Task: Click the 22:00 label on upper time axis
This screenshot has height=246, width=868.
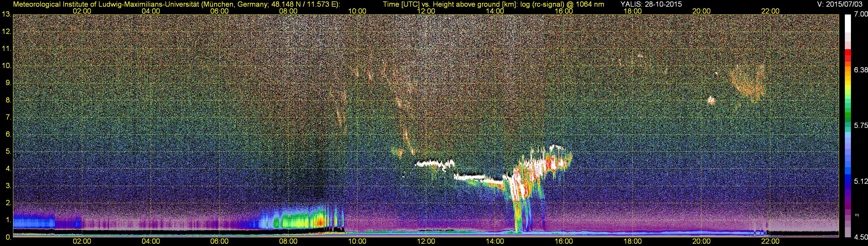Action: click(x=770, y=11)
